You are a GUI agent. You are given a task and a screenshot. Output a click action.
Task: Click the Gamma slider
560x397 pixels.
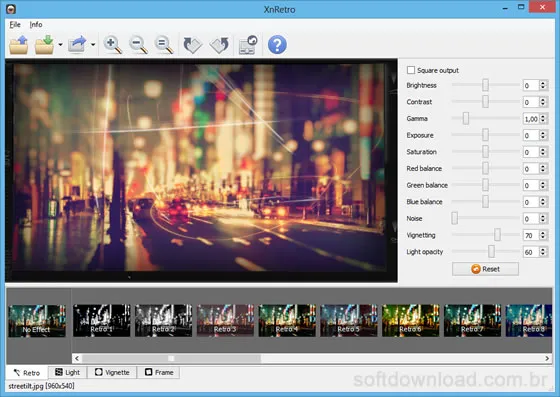(485, 118)
